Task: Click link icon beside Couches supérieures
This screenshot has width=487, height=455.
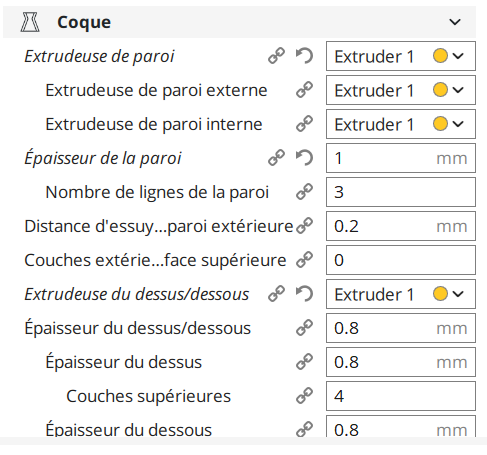Action: coord(304,396)
